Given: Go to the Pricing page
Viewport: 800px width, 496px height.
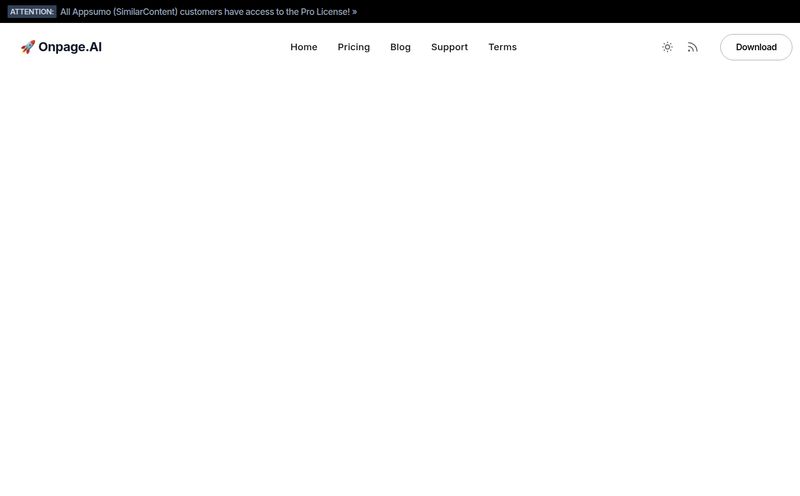Looking at the screenshot, I should 354,47.
